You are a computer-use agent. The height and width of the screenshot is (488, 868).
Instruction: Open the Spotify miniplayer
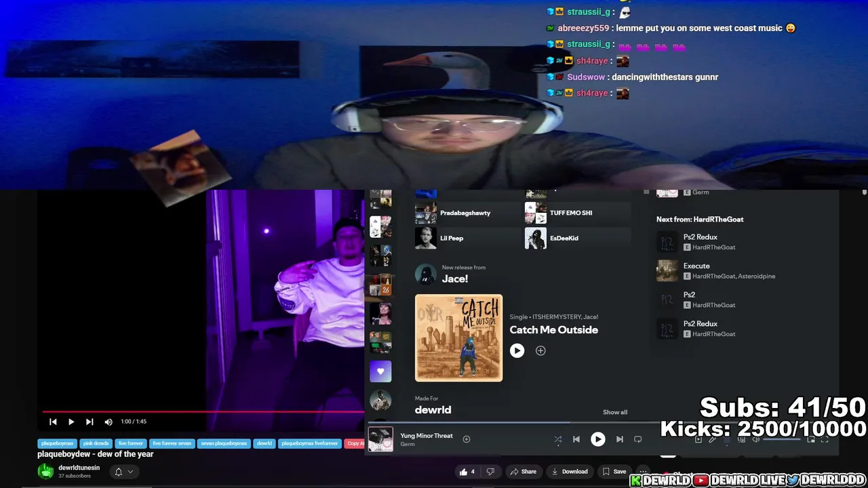click(811, 439)
